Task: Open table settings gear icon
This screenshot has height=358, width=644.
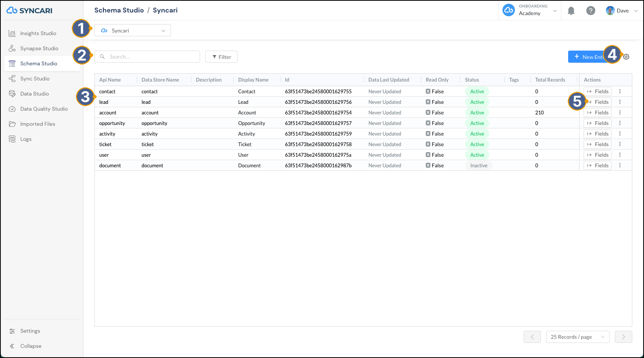Action: coord(626,57)
